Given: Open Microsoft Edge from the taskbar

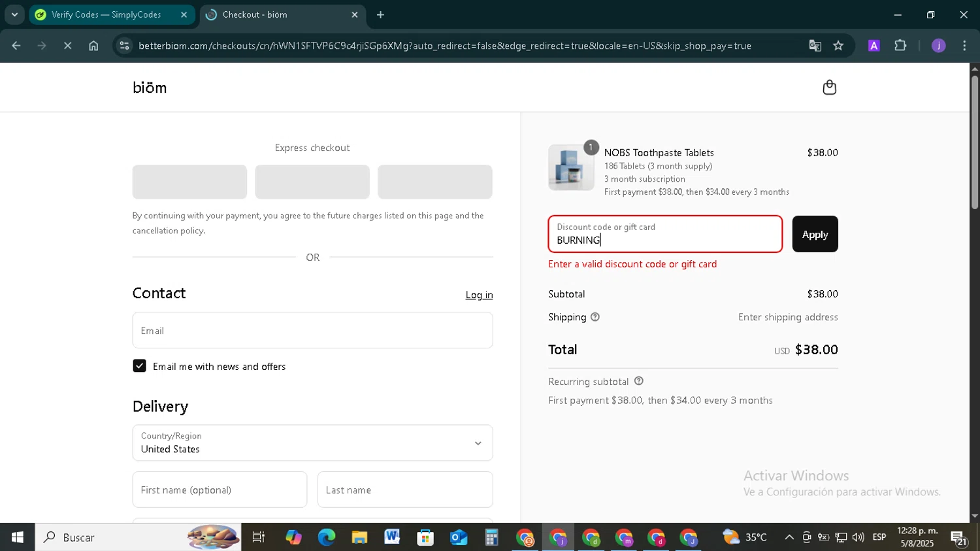Looking at the screenshot, I should [x=326, y=537].
